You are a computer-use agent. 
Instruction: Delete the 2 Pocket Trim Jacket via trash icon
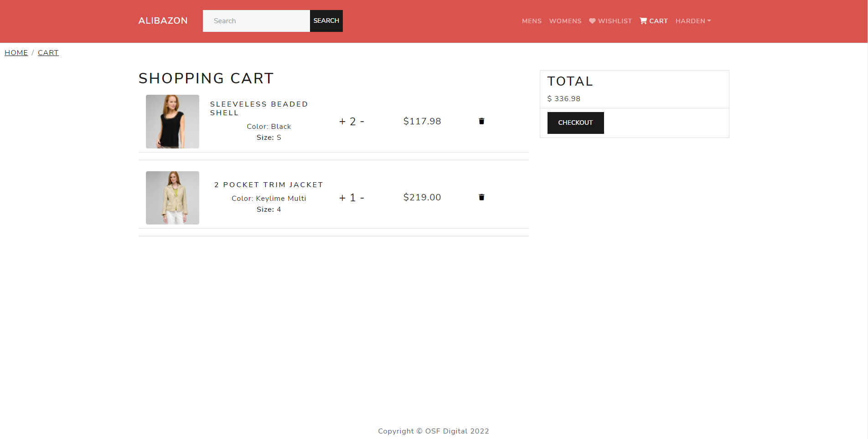(x=481, y=197)
